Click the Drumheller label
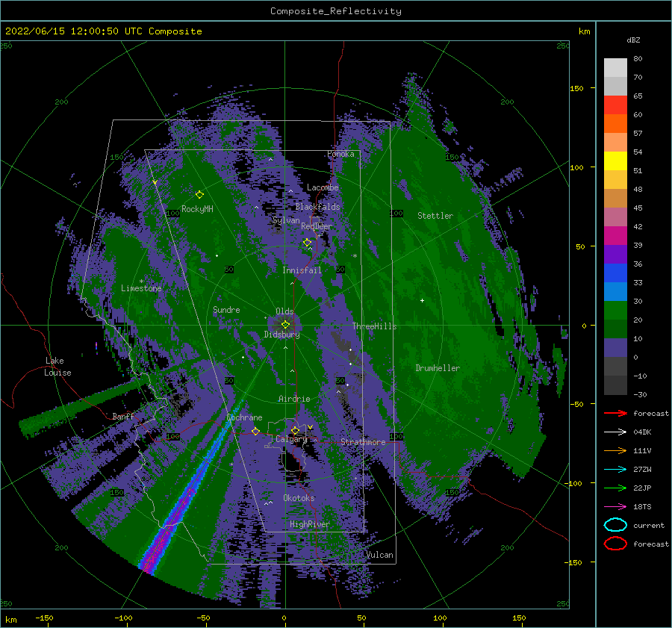The image size is (672, 628). point(438,368)
